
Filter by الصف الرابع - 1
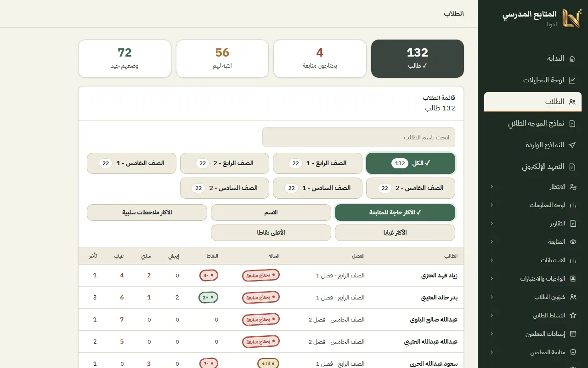(x=317, y=163)
